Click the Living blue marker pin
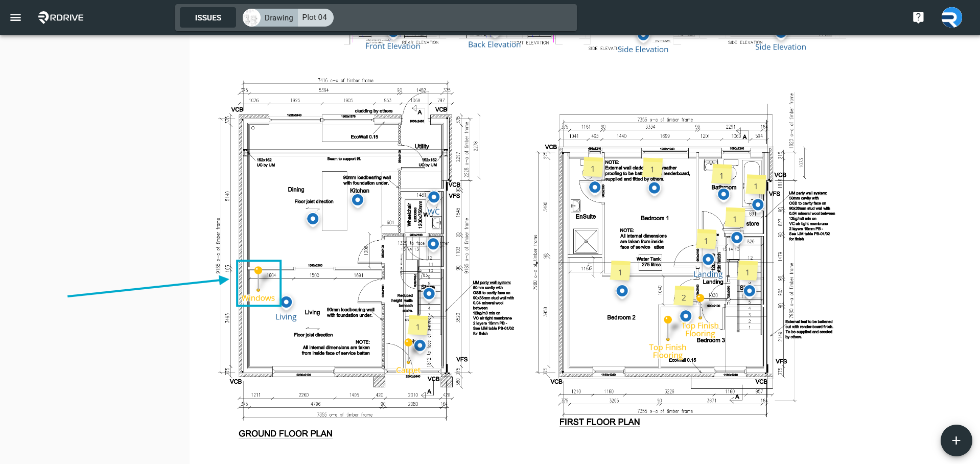The width and height of the screenshot is (980, 464). [286, 302]
